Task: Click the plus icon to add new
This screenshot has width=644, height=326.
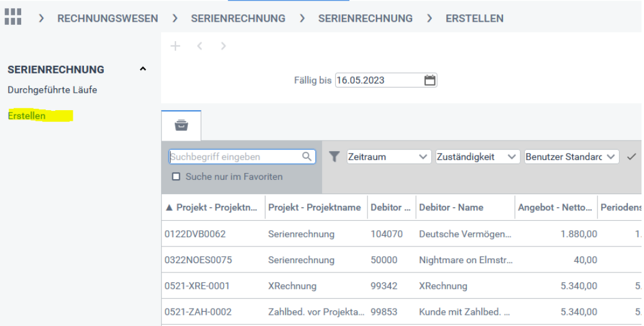Action: point(175,46)
